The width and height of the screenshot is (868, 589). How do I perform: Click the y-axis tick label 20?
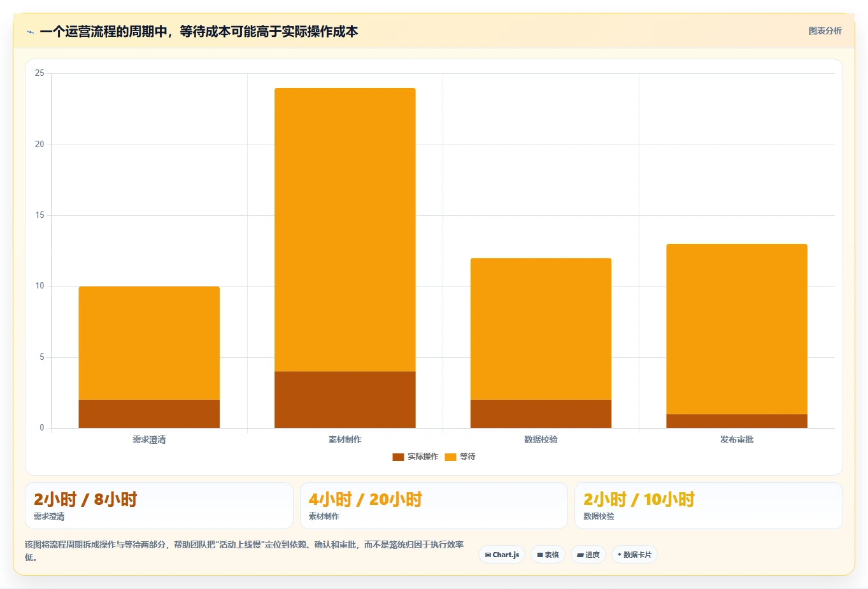point(39,145)
